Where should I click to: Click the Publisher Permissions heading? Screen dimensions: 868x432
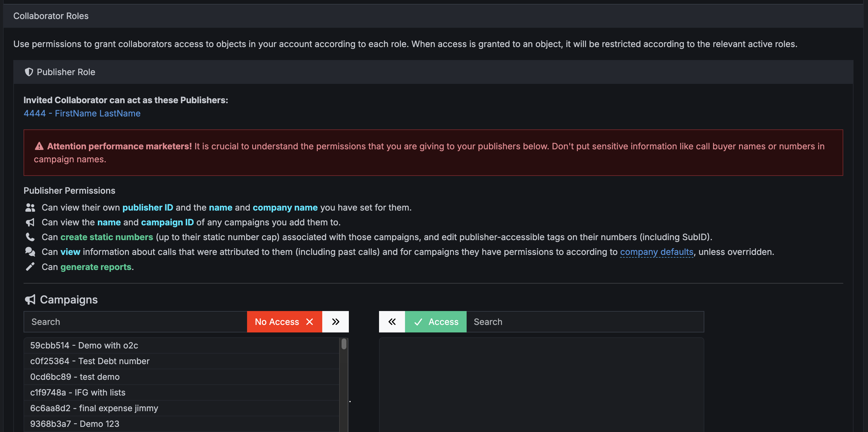pyautogui.click(x=69, y=191)
